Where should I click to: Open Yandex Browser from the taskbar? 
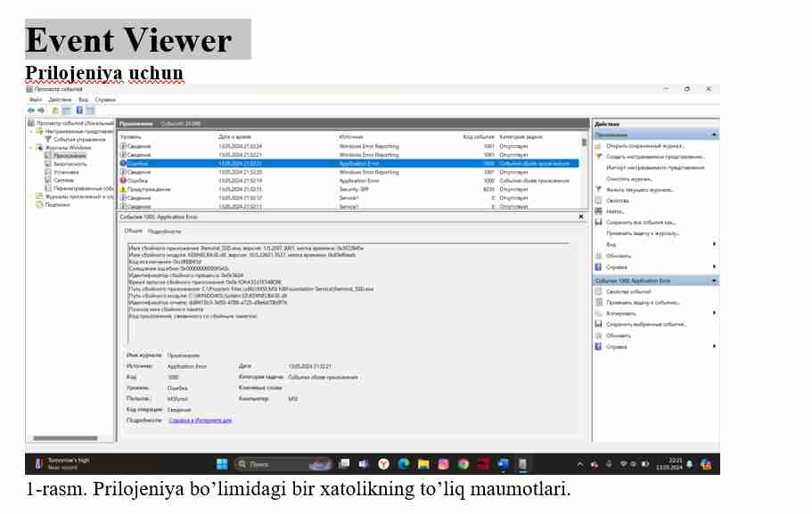coord(384,464)
